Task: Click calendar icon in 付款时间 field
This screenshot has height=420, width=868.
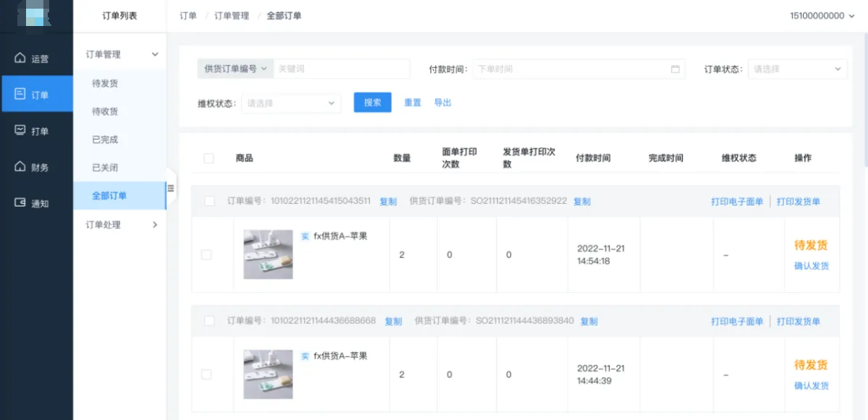Action: click(x=675, y=69)
